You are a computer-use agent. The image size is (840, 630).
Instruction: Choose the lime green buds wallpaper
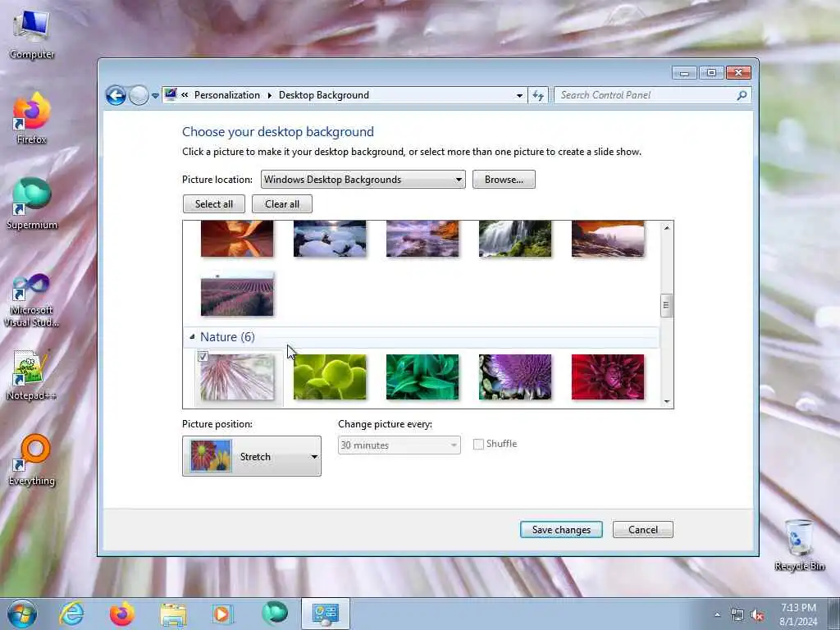330,377
